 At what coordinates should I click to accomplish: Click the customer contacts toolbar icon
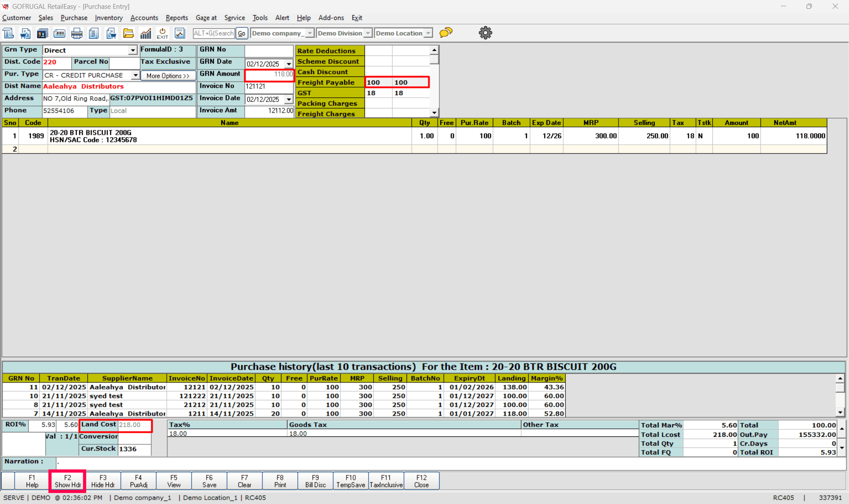pyautogui.click(x=42, y=33)
